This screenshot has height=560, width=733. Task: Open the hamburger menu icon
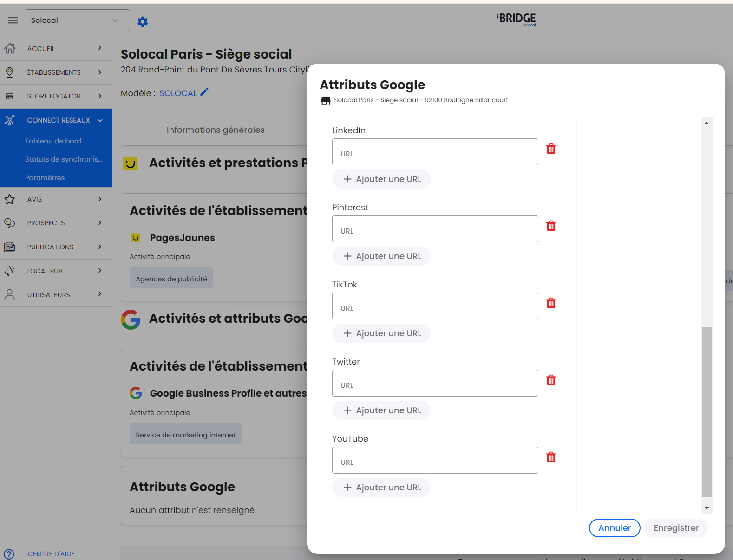tap(13, 20)
